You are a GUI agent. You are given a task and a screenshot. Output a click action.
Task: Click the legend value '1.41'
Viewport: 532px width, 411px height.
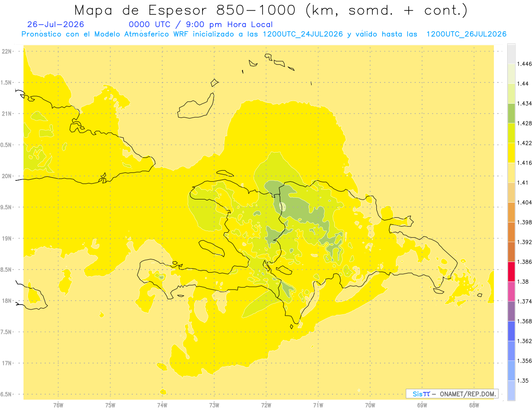point(523,183)
